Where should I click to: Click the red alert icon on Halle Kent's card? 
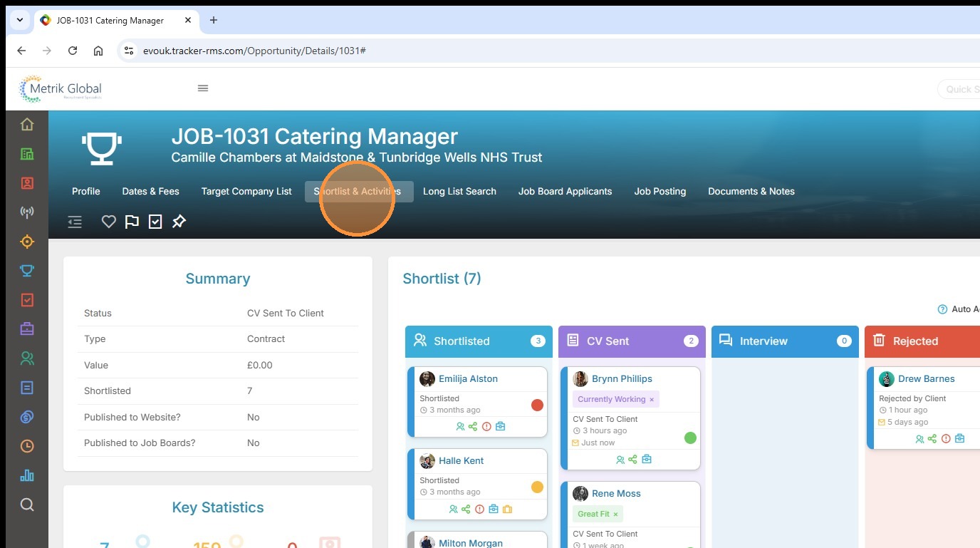tap(479, 509)
